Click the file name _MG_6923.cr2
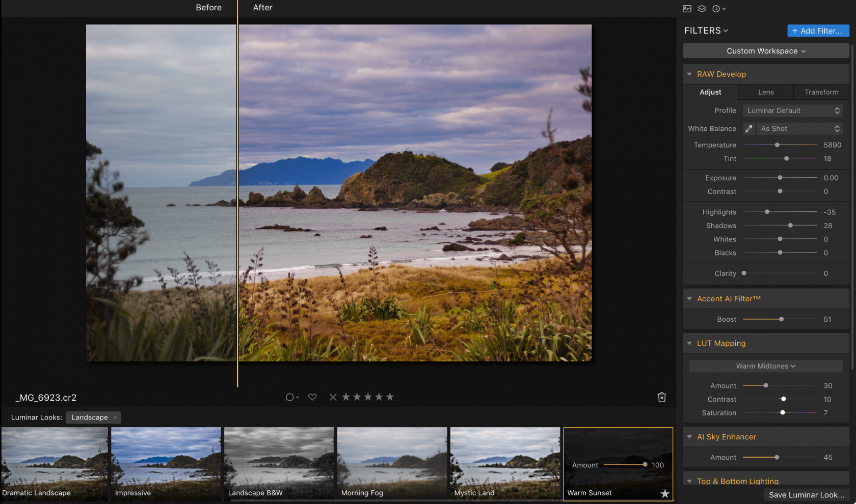856x504 pixels. coord(46,398)
